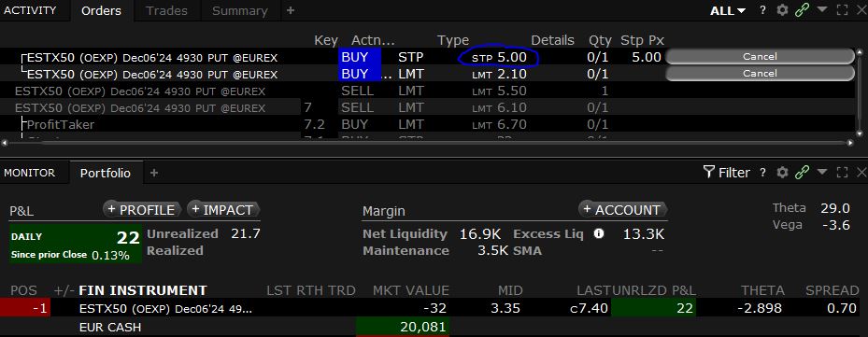Click the BUY action on LMT 2.10 order
The height and width of the screenshot is (337, 868).
360,74
